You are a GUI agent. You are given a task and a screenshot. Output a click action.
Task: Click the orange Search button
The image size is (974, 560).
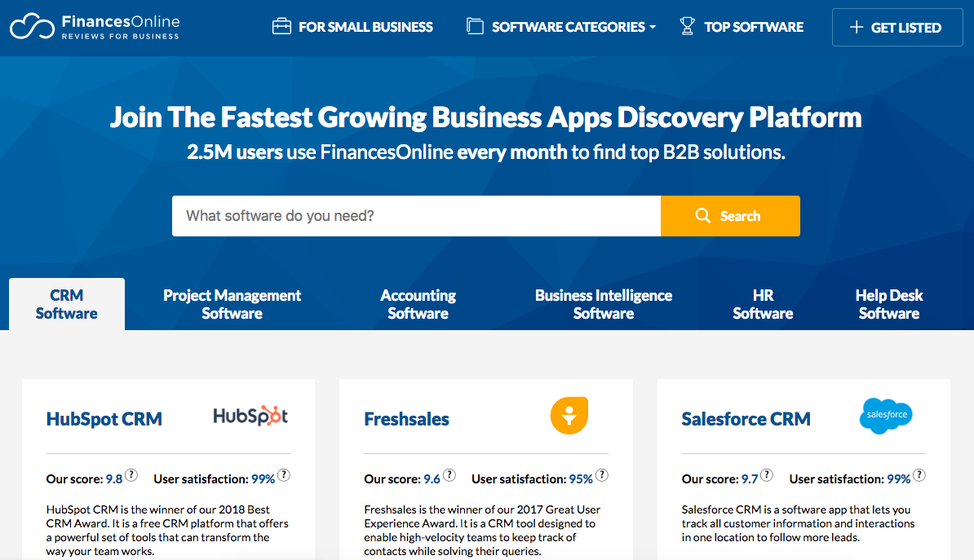(x=731, y=216)
